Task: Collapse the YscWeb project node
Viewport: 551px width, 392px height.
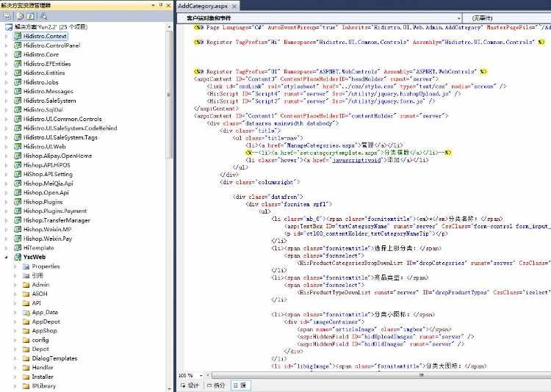Action: (6, 257)
